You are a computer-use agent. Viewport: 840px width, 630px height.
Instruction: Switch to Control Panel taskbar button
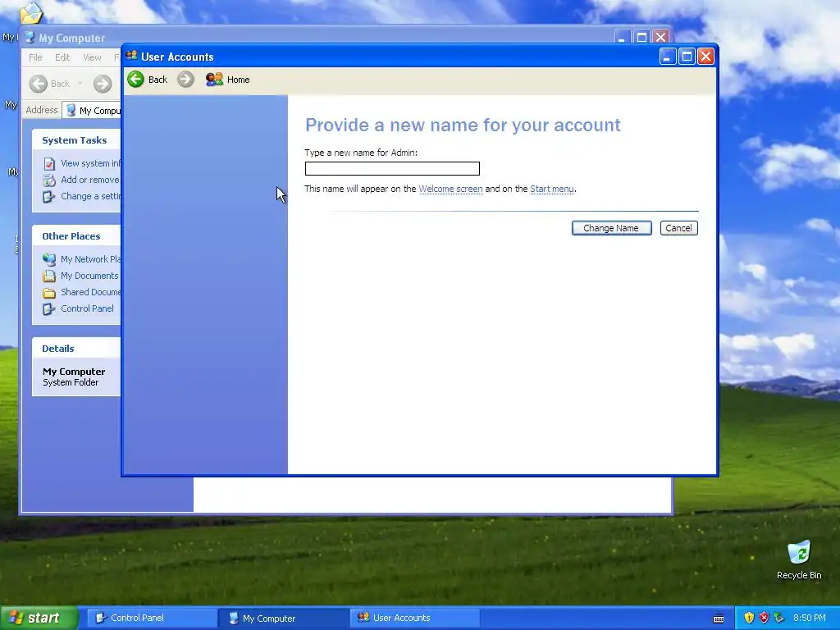[151, 618]
